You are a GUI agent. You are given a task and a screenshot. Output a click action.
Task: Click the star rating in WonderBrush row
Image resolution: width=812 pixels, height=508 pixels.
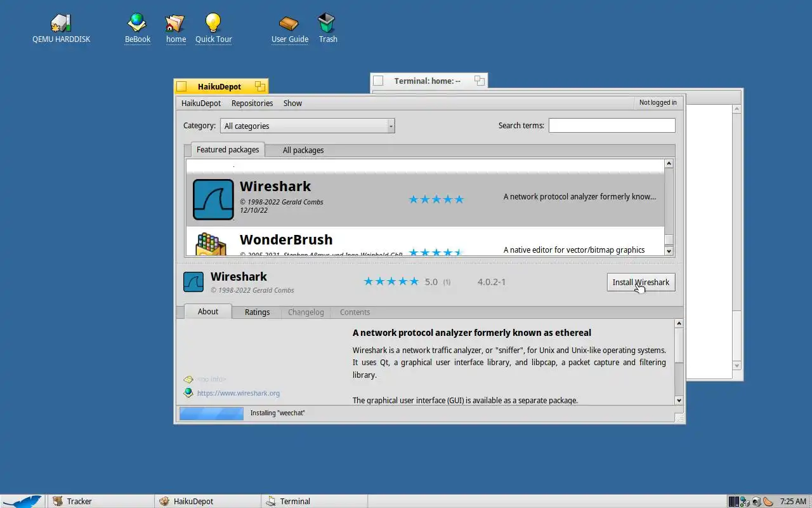pos(436,252)
